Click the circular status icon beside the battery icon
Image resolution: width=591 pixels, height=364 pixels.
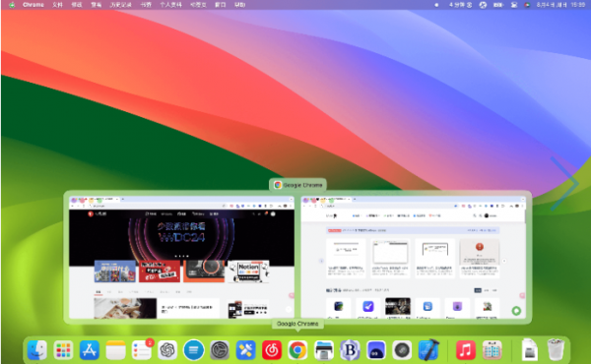[x=483, y=5]
